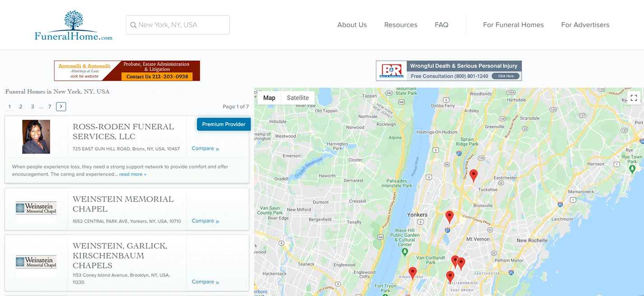Click the 'Yonkers' label on map

click(417, 215)
